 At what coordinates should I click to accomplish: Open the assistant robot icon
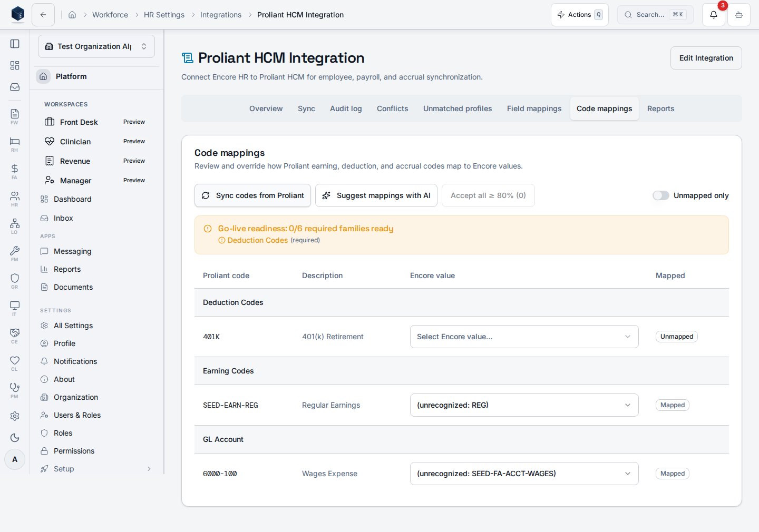[739, 15]
